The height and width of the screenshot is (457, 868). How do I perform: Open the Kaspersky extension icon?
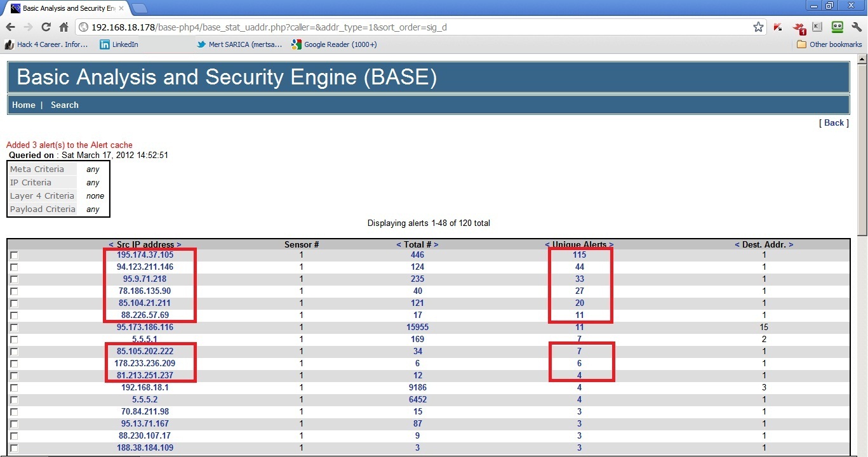(x=778, y=27)
